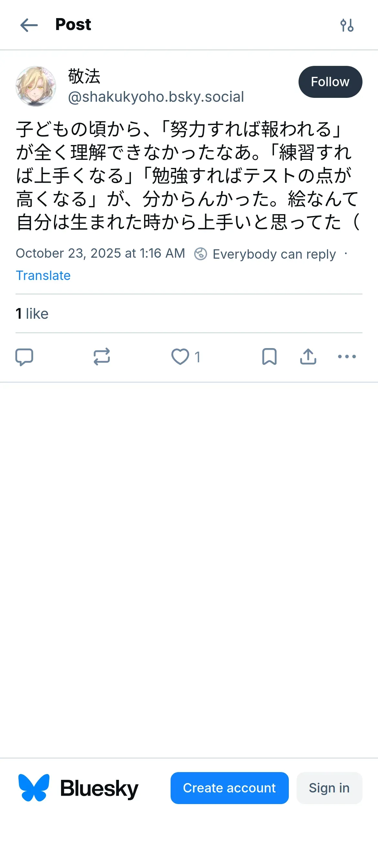Share the post via the upload arrow icon
The image size is (378, 868).
tap(308, 356)
